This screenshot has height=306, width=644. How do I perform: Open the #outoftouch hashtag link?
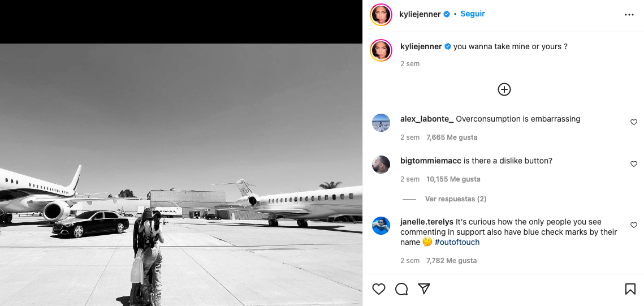[457, 242]
